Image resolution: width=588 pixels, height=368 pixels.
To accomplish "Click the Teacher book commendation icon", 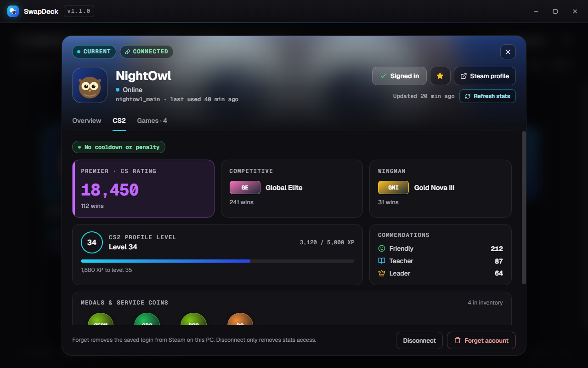I will click(x=381, y=261).
